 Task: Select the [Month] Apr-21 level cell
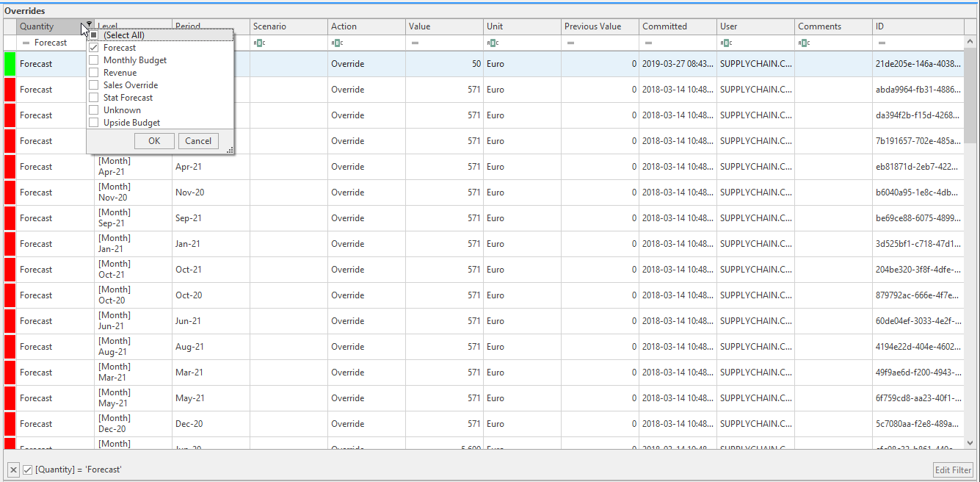pos(133,167)
